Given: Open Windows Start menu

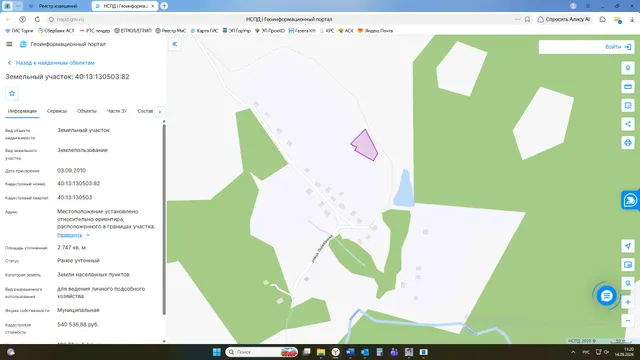Looking at the screenshot, I should coord(217,352).
